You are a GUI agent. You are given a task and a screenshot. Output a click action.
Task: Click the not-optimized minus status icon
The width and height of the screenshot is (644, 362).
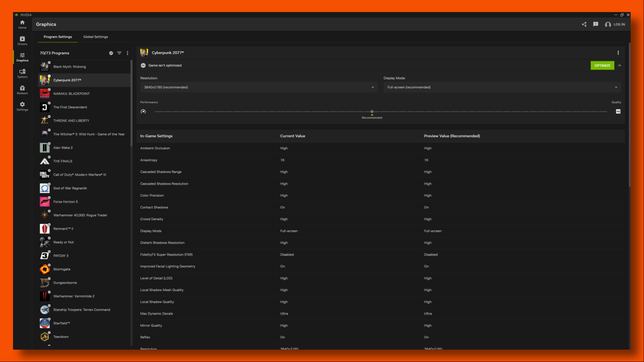coord(143,65)
